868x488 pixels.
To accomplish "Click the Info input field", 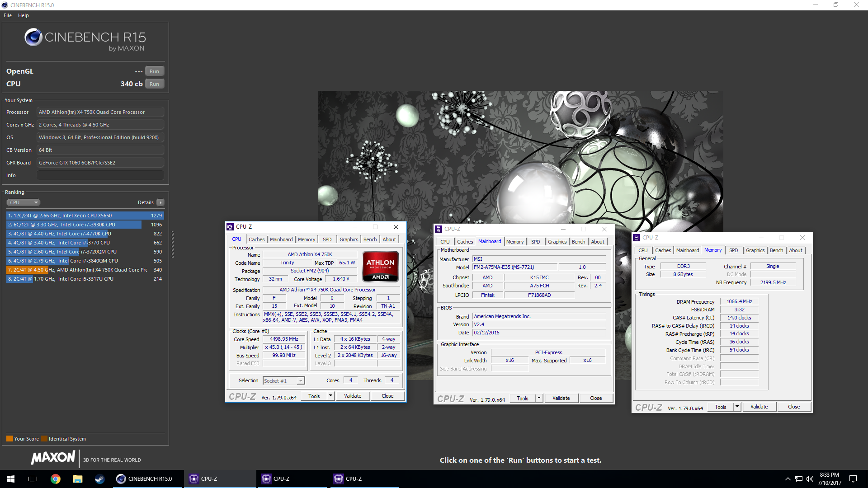I will coord(100,175).
